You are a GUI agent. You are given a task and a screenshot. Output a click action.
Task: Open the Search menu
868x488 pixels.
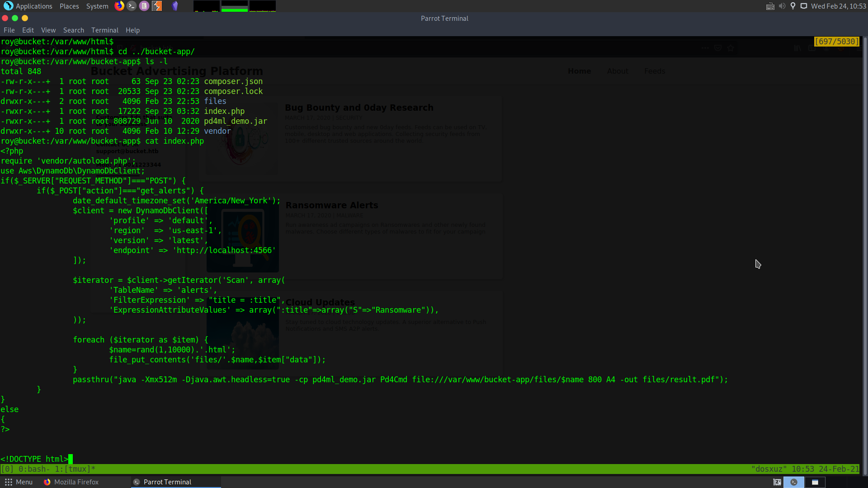[73, 30]
